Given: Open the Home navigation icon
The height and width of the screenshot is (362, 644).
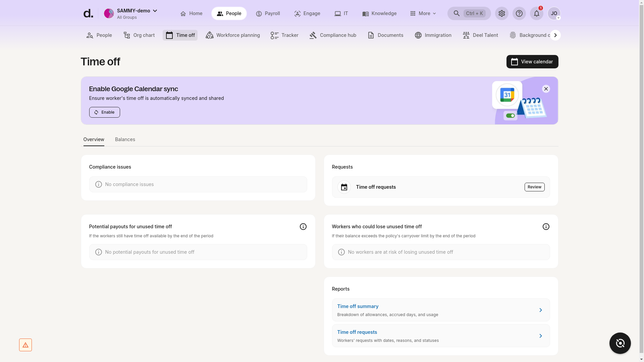Looking at the screenshot, I should [x=183, y=13].
